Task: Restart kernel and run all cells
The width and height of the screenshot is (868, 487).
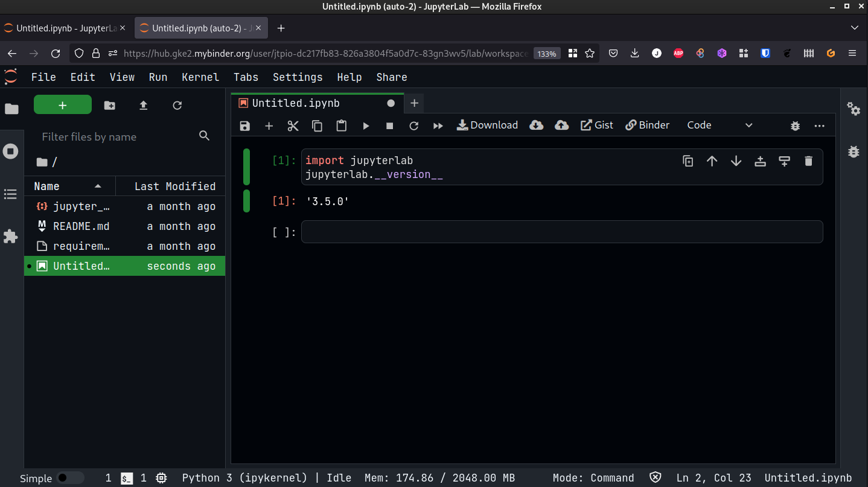Action: pyautogui.click(x=438, y=126)
